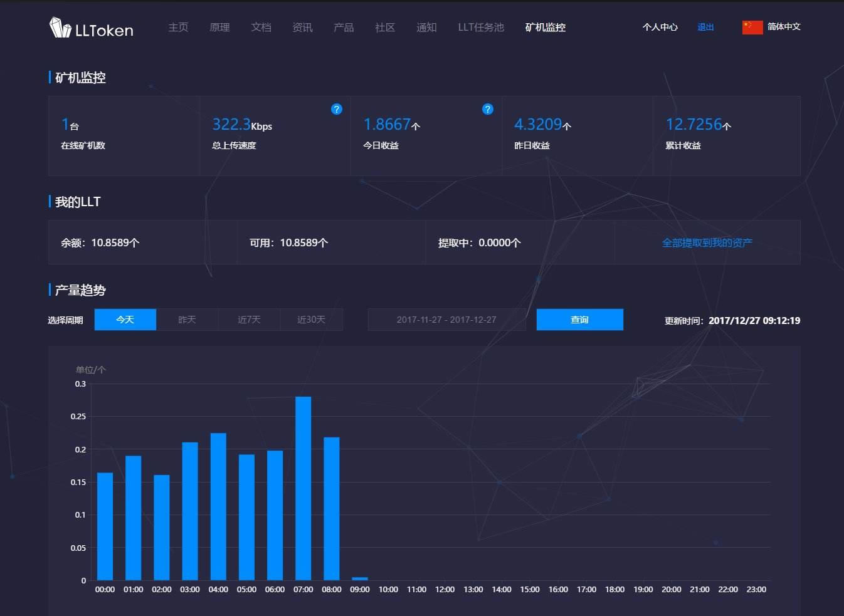This screenshot has width=844, height=616.
Task: Open 个人中心 link
Action: pyautogui.click(x=660, y=27)
